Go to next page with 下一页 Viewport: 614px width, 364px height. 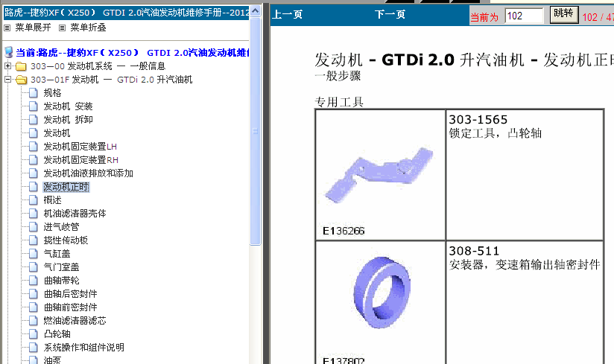390,14
